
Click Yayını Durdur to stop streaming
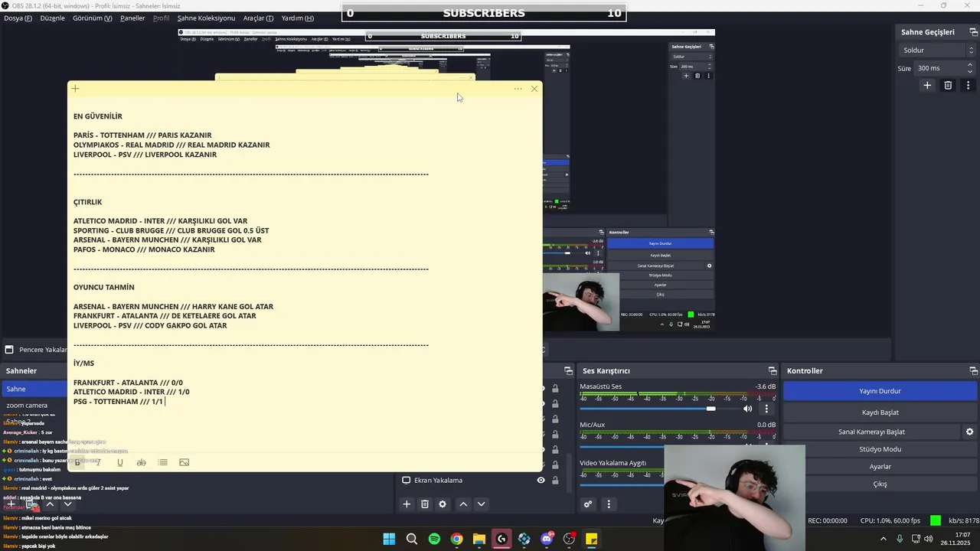880,391
